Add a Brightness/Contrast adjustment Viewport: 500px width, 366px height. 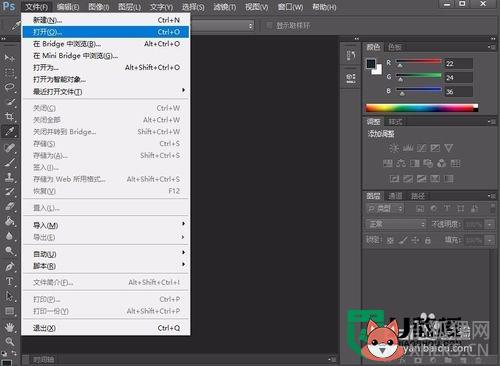394,148
